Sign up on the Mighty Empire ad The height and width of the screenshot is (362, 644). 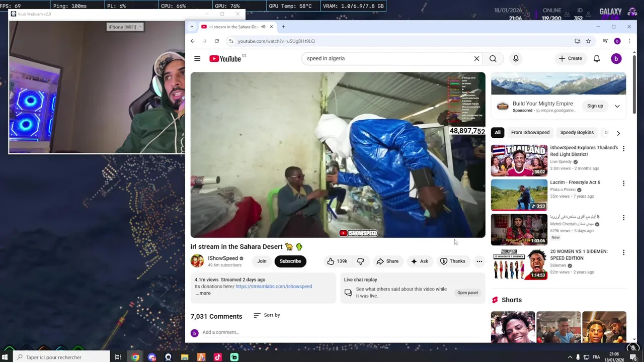coord(595,106)
